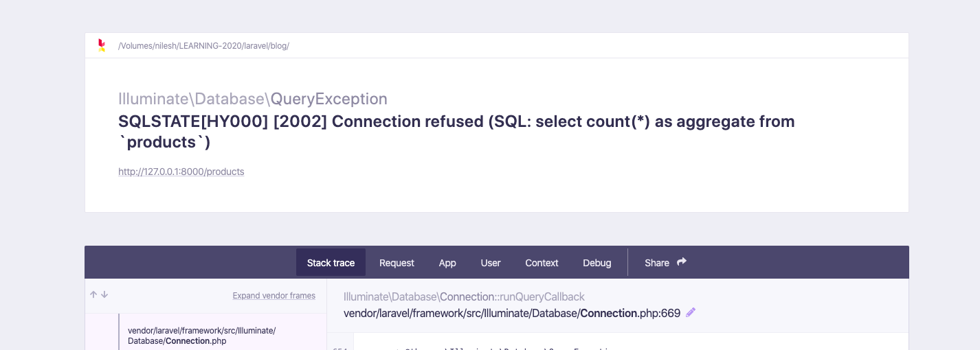Click the Connection::runQueryCallback method title
Screen dimensions: 980x350
(x=464, y=297)
